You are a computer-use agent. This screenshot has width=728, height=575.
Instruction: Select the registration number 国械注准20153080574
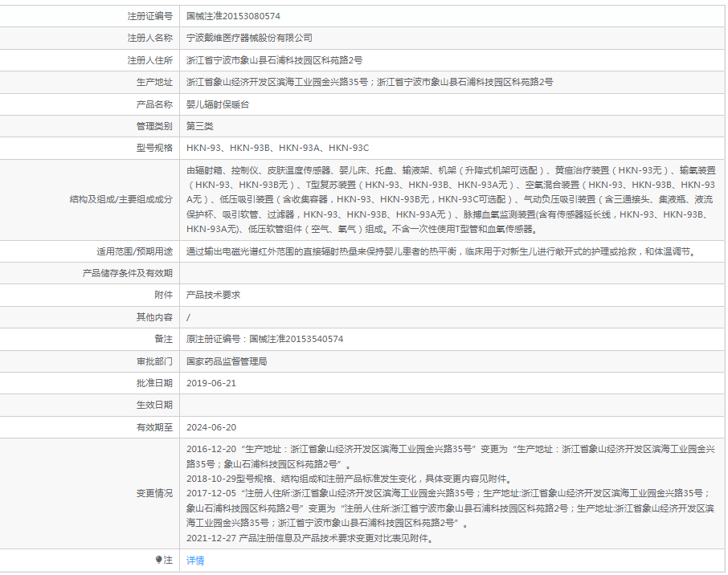[233, 16]
